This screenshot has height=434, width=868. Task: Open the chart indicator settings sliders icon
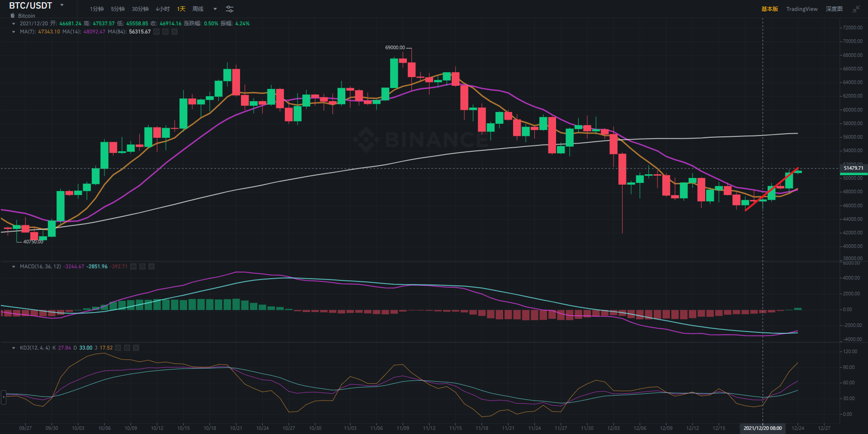click(x=230, y=9)
